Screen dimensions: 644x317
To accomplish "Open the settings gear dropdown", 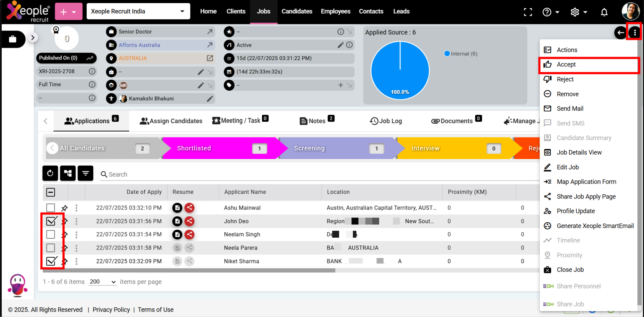I will pos(578,12).
